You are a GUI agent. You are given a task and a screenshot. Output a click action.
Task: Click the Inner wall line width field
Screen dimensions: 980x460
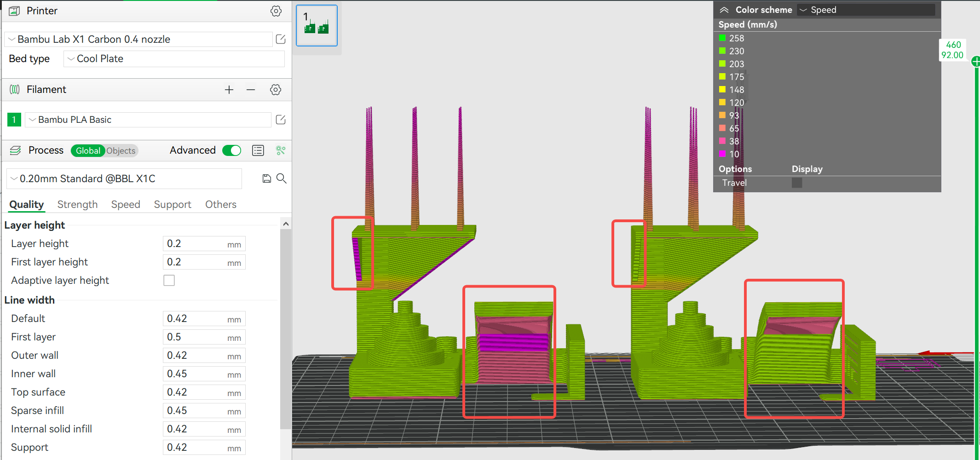(x=204, y=374)
